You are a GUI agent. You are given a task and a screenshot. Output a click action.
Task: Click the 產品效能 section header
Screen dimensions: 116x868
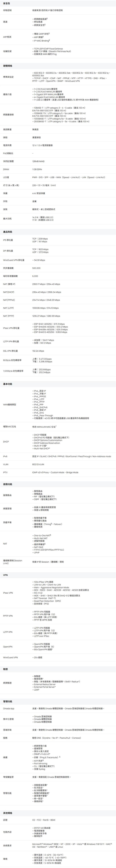coord(8,232)
